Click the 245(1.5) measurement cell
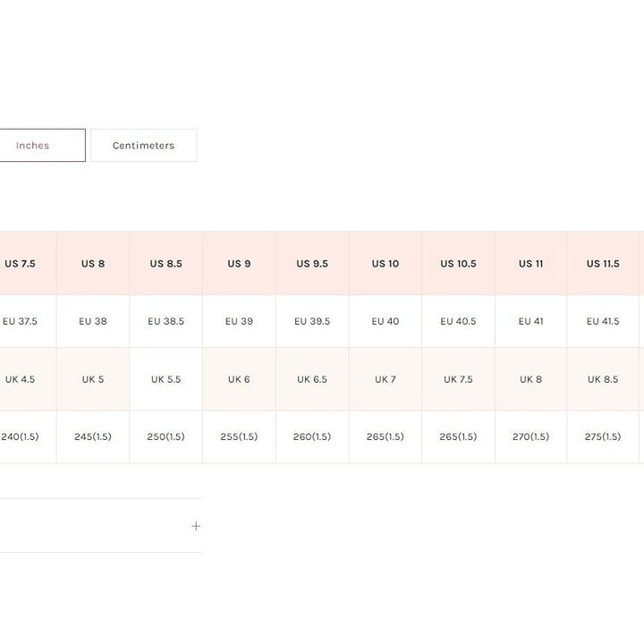Viewport: 644px width, 644px height. (93, 436)
